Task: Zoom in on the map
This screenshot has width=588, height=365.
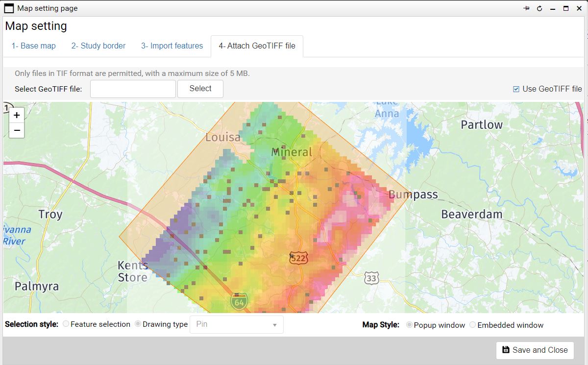Action: [x=17, y=115]
